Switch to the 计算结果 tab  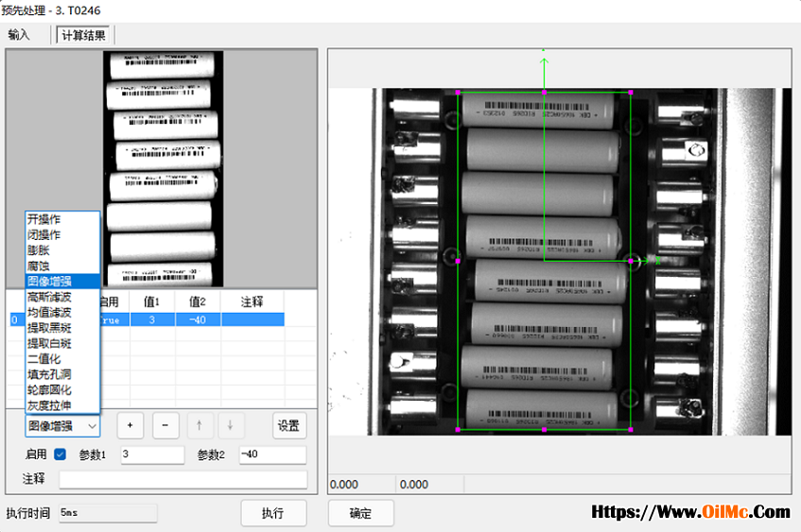pos(83,35)
